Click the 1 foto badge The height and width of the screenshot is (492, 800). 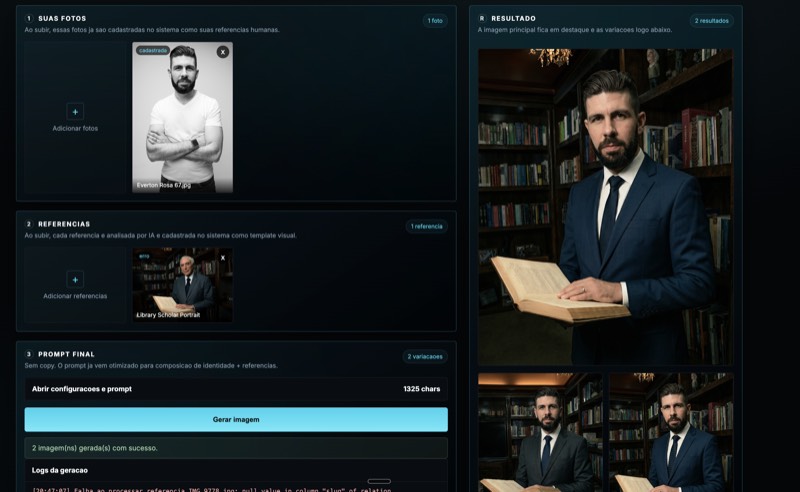435,21
